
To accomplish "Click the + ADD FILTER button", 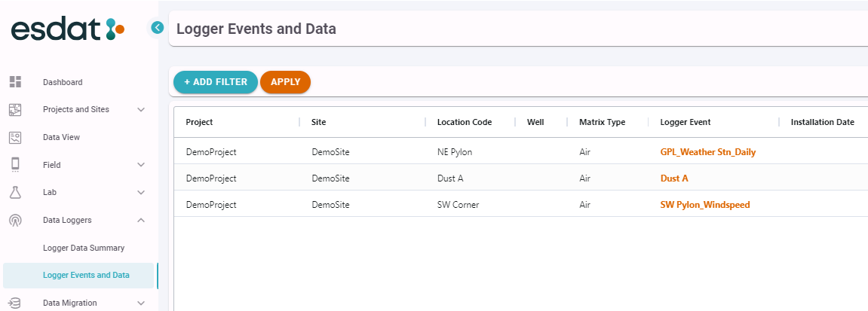I will click(216, 82).
